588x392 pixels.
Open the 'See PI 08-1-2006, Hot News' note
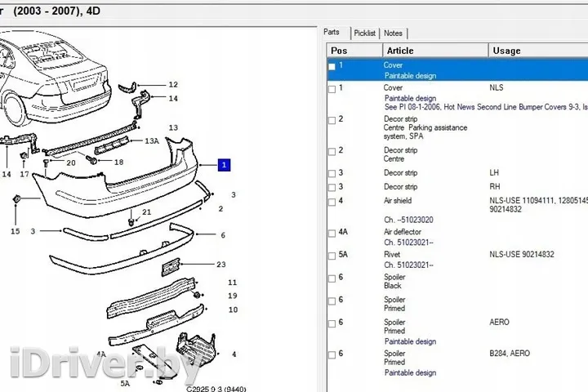486,107
